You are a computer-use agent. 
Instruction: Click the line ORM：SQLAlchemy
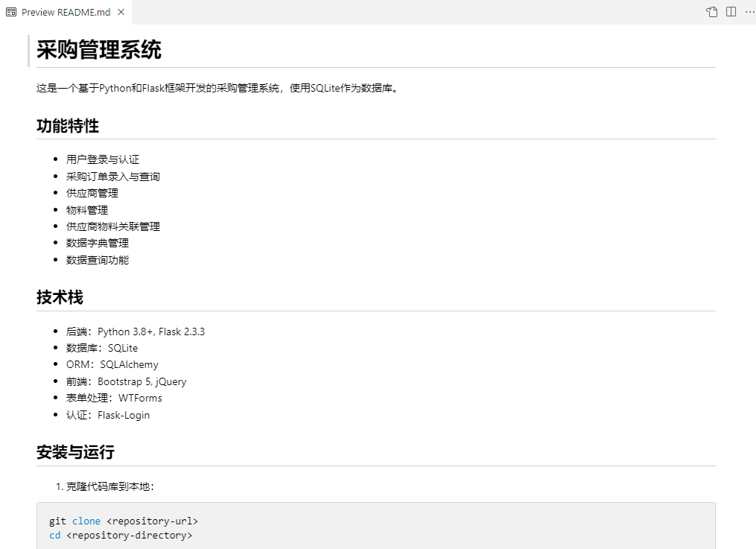point(112,364)
